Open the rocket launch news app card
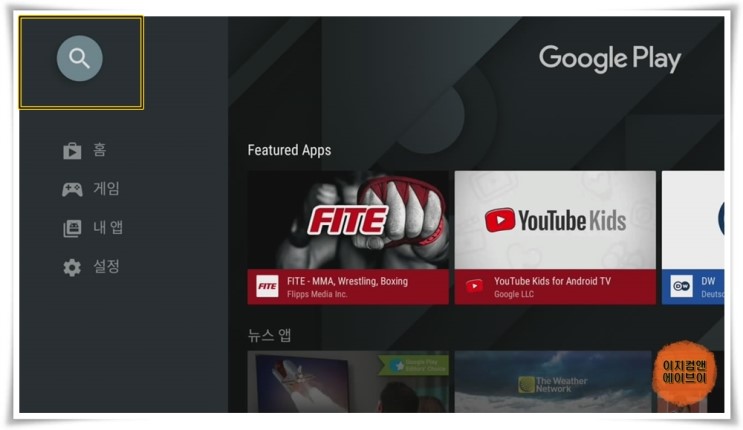Viewport: 743px width, 430px height. 348,382
